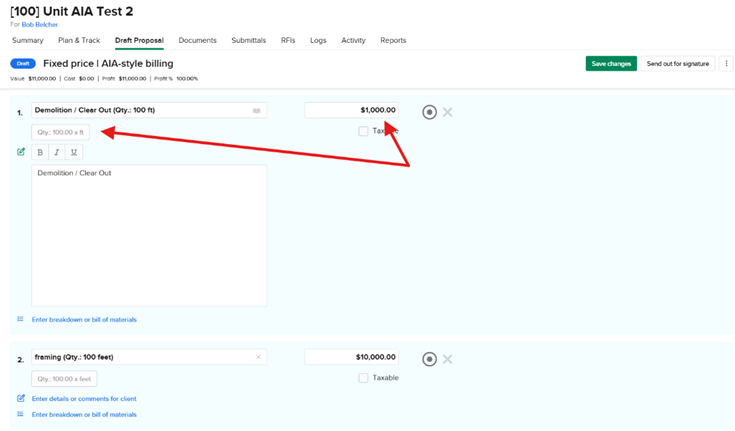Select the radio button beside $10,000.00

429,359
